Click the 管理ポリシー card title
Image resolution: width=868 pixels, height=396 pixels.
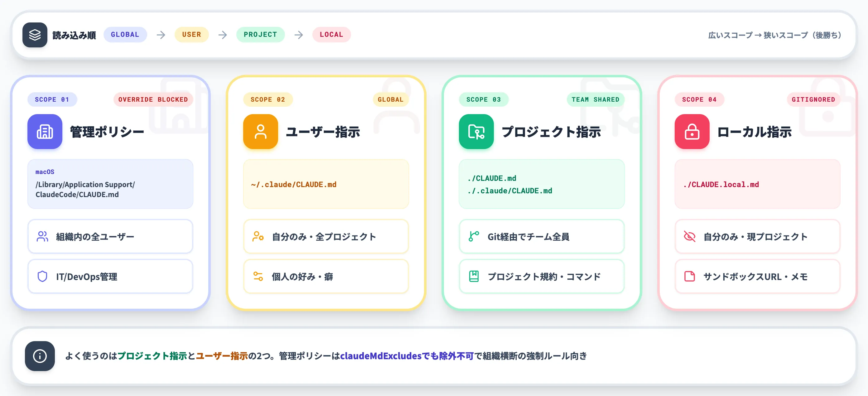click(x=107, y=132)
